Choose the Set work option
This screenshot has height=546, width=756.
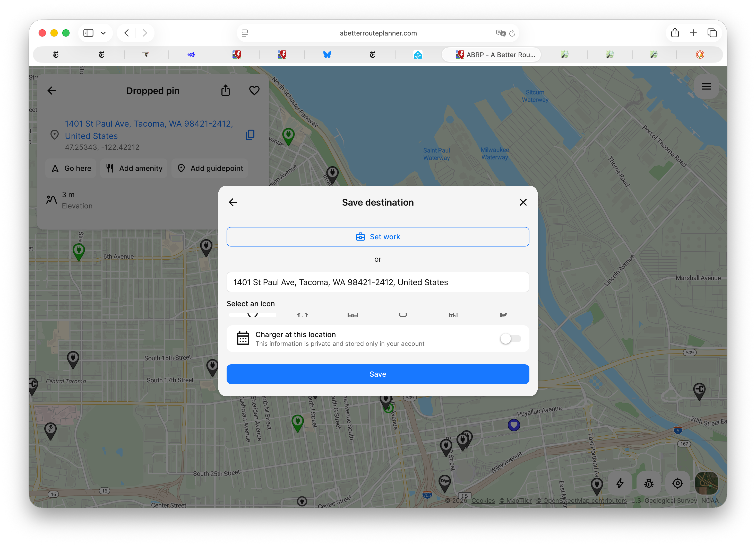click(378, 236)
